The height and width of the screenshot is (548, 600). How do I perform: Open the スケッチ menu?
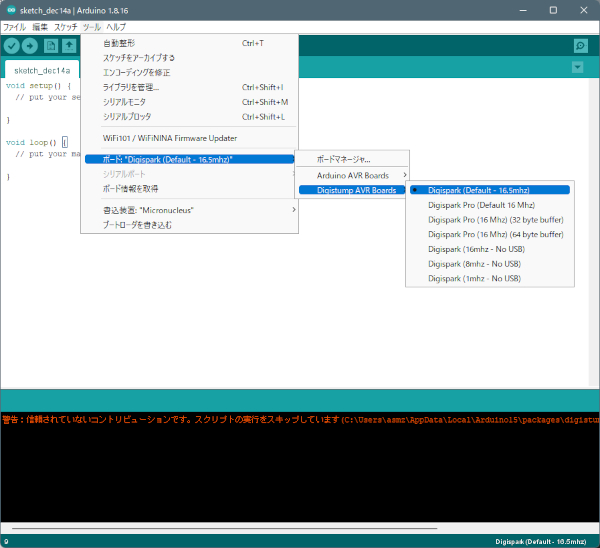point(65,27)
